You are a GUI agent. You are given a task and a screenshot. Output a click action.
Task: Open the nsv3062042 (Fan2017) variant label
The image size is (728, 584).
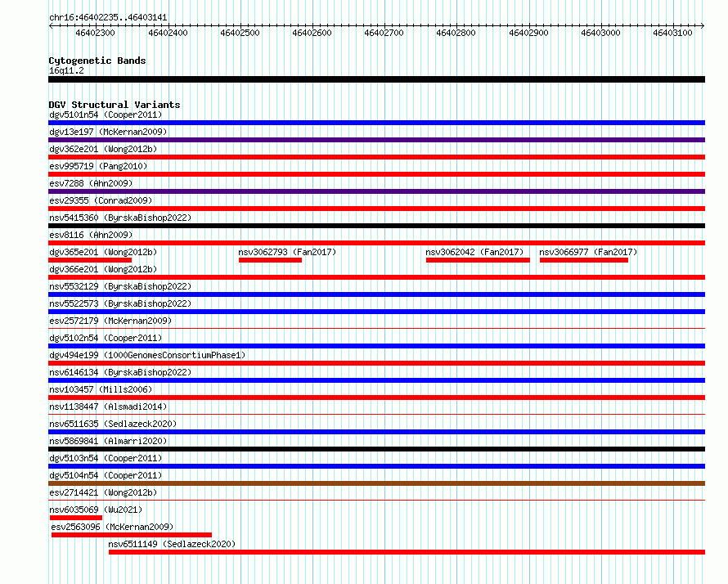tap(474, 252)
